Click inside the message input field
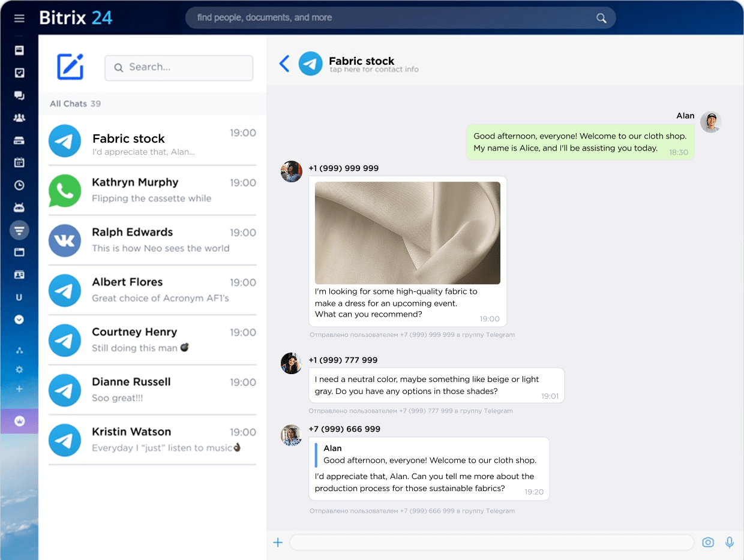Viewport: 744px width, 560px height. click(492, 542)
